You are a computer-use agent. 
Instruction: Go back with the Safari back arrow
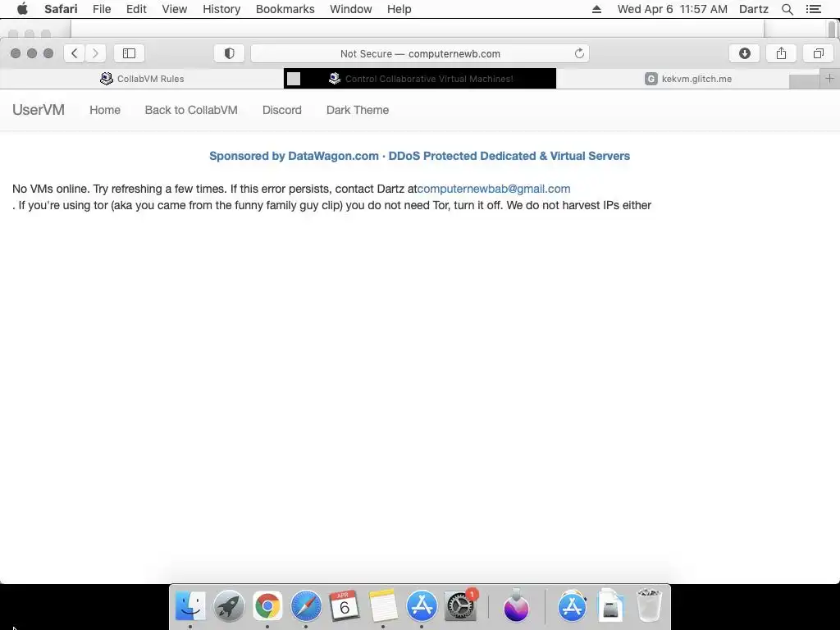coord(75,53)
